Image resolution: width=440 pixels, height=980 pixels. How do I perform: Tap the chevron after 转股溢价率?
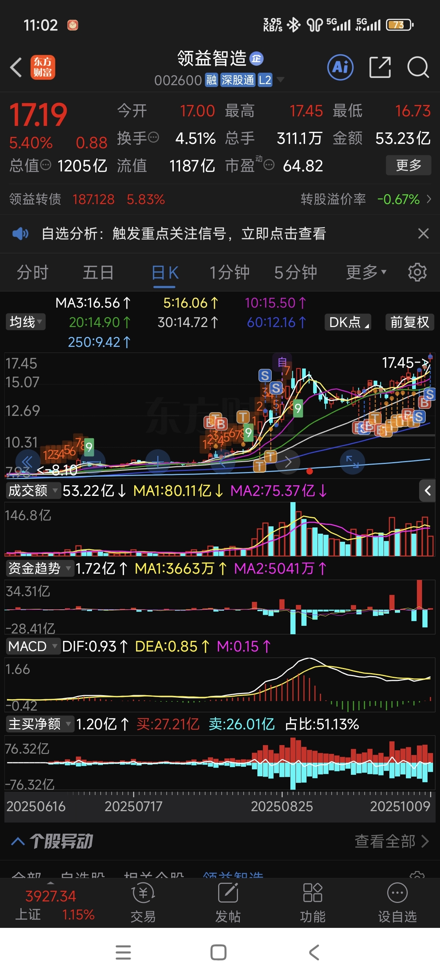429,199
